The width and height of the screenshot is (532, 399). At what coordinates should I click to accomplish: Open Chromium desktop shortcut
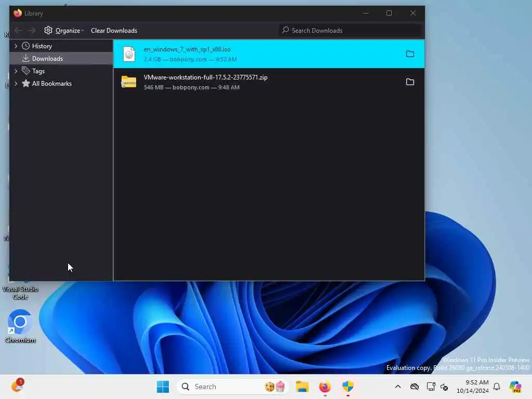20,326
